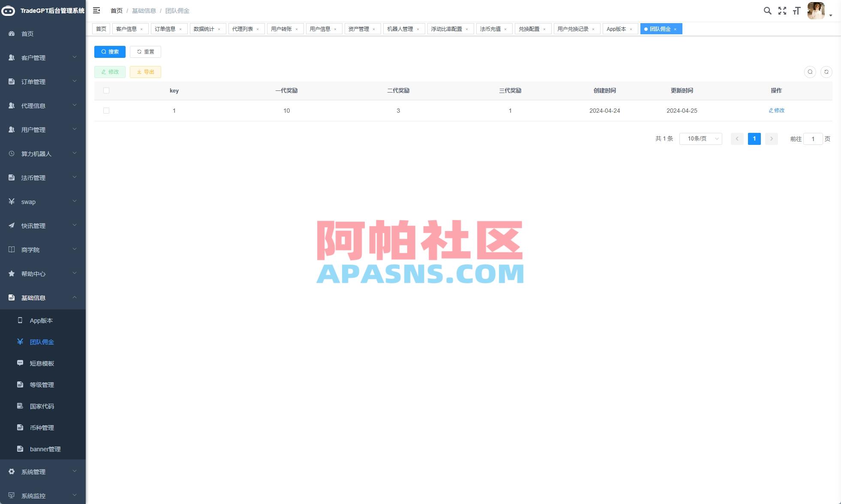Close the 团队佣金 tab

[x=676, y=29]
